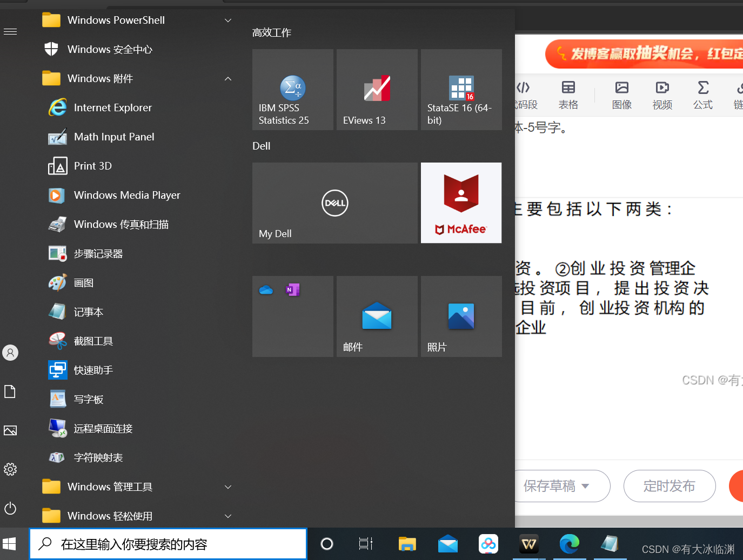Viewport: 743px width, 560px height.
Task: Open the McAfee tile
Action: click(461, 203)
